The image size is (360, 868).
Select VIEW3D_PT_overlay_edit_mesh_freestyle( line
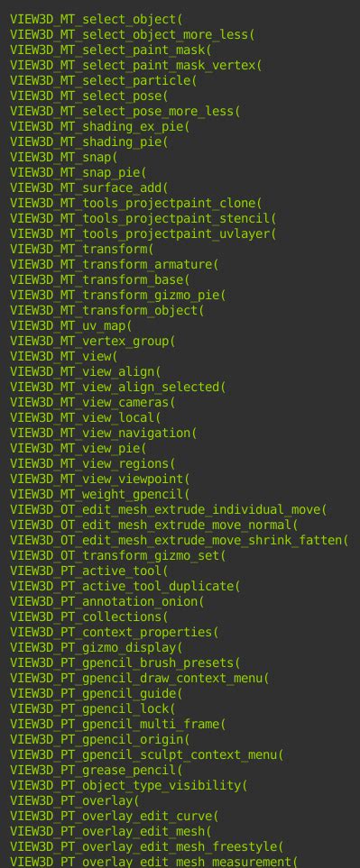pos(147,846)
